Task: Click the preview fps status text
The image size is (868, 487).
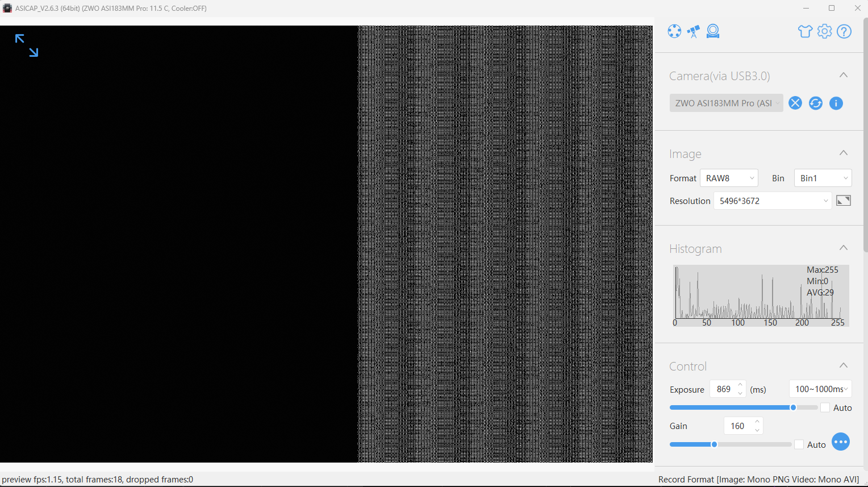Action: click(x=98, y=480)
